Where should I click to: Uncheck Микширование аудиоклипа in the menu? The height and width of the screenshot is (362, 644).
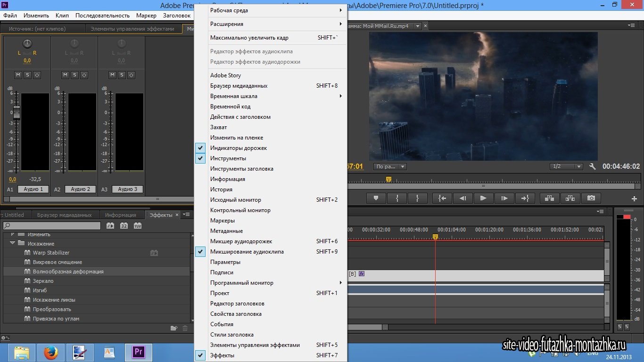271,252
